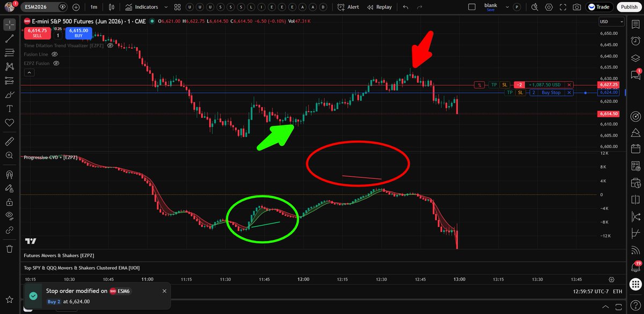The image size is (644, 314).
Task: Open the chart layout setup square icon
Action: 472,7
